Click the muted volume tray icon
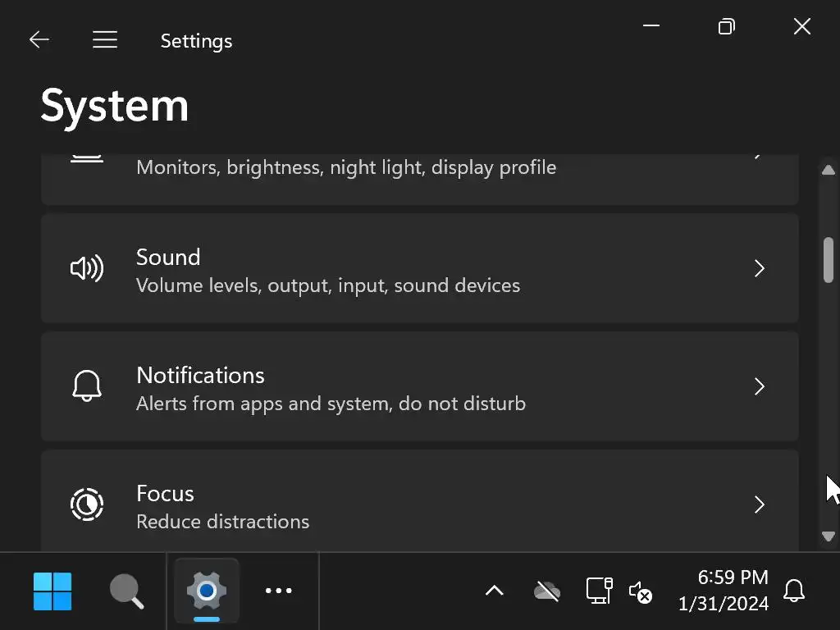The height and width of the screenshot is (630, 840). click(x=640, y=591)
